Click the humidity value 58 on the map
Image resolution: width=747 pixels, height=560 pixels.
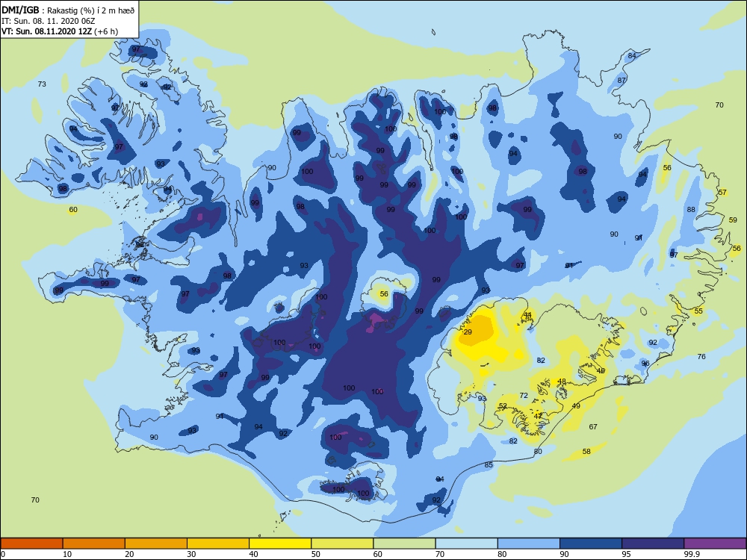click(x=586, y=452)
